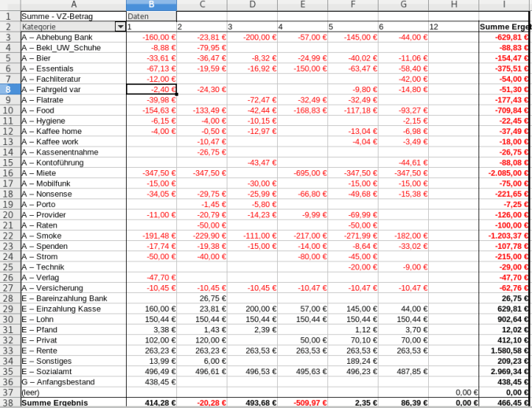Select the -509,97 € column total cell
Image resolution: width=532 pixels, height=408 pixels.
pos(302,402)
